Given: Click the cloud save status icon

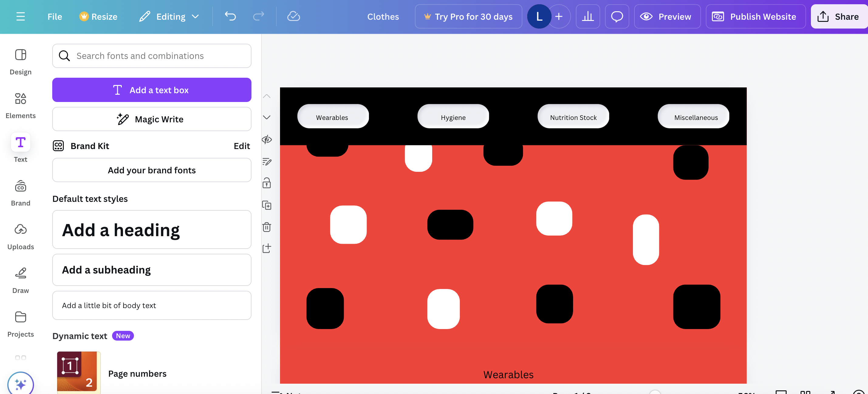Looking at the screenshot, I should (293, 16).
